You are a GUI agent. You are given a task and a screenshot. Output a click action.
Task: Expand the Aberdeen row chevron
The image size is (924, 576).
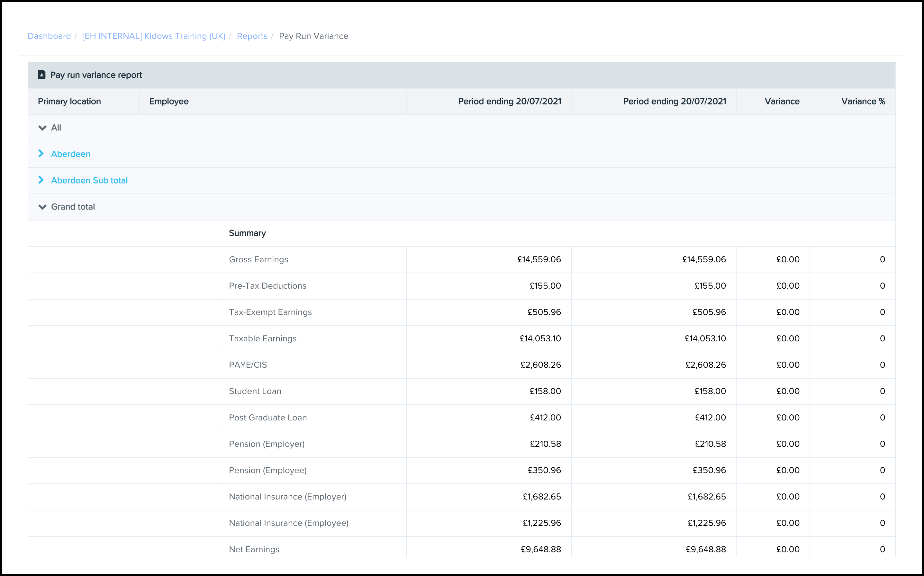tap(41, 154)
